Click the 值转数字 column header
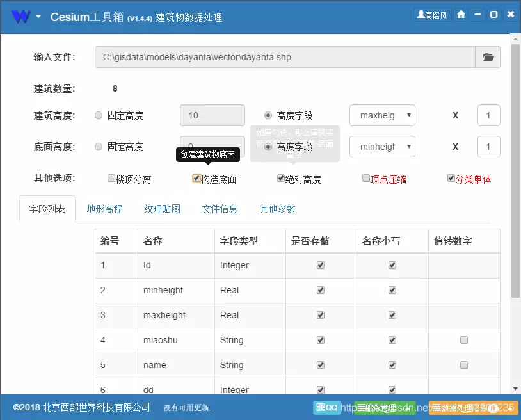 (464, 241)
